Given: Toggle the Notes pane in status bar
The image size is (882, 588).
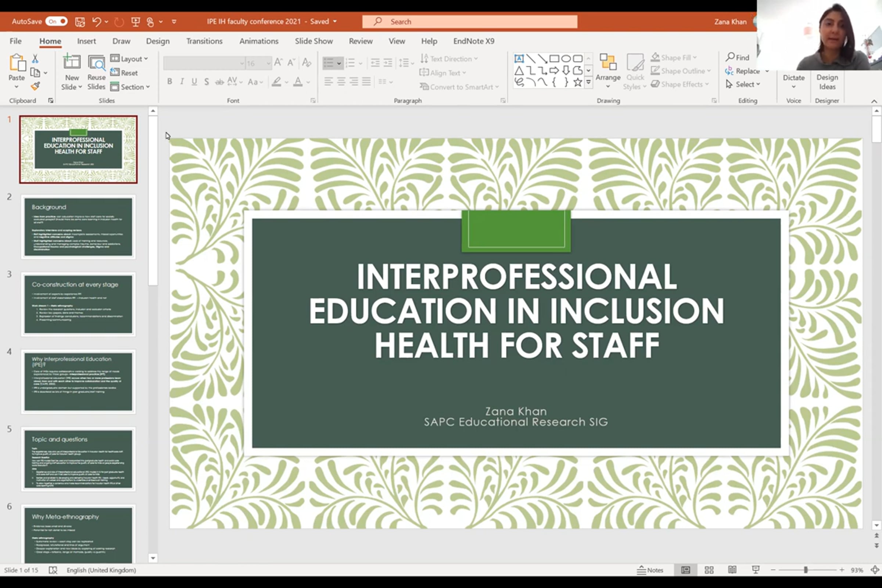Looking at the screenshot, I should tap(650, 570).
